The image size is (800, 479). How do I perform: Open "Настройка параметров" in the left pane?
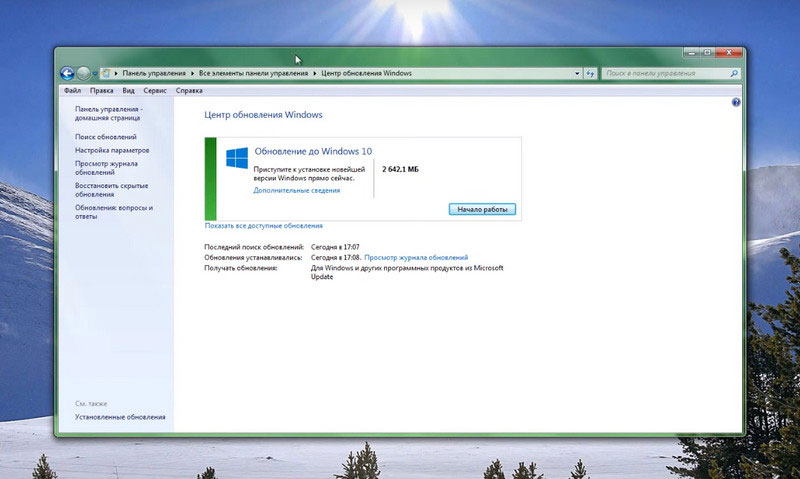tap(112, 150)
